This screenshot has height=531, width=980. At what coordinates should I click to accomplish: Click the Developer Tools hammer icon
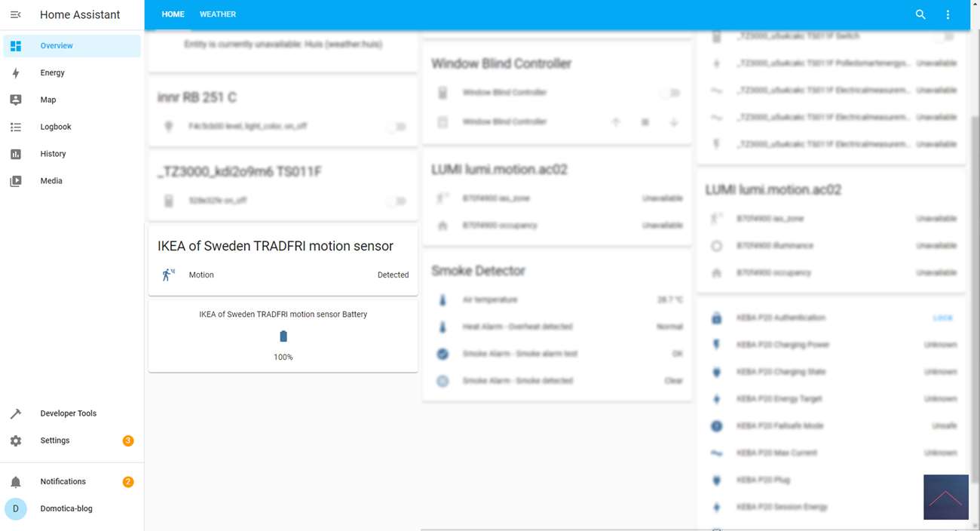(16, 413)
